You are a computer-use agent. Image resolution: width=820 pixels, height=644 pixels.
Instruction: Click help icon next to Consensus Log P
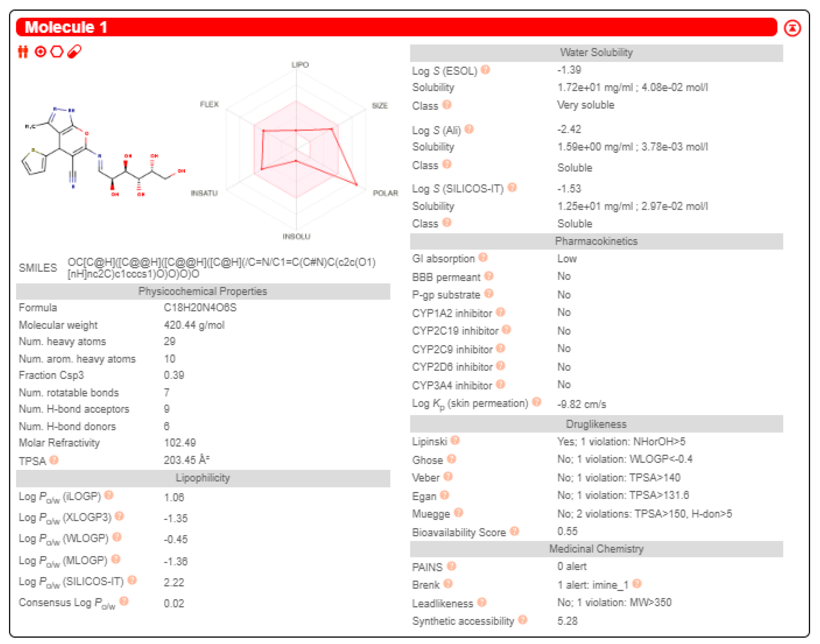click(124, 601)
